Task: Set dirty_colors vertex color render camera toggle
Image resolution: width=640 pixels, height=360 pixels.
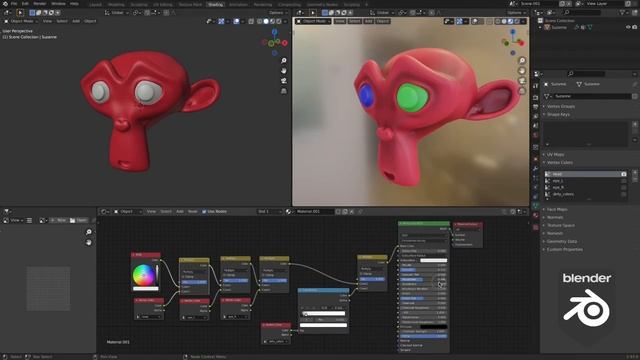Action: (x=624, y=194)
